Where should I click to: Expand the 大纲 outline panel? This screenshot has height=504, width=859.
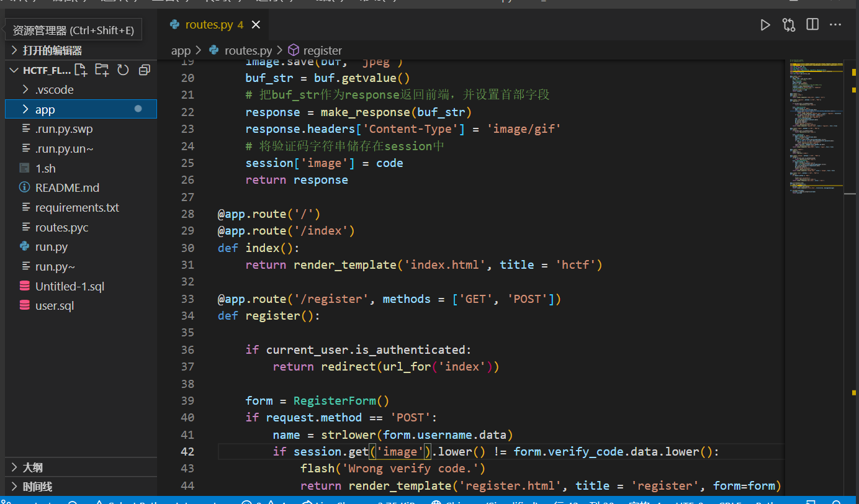coord(33,467)
